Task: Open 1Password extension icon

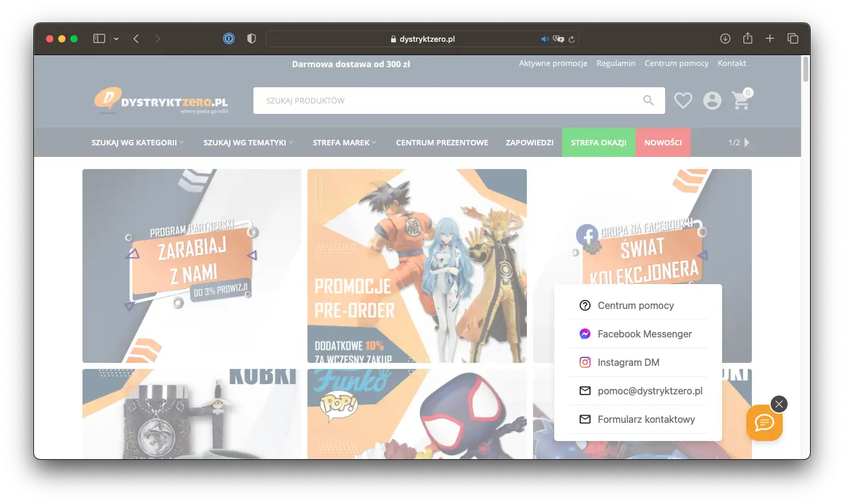Action: coord(229,39)
